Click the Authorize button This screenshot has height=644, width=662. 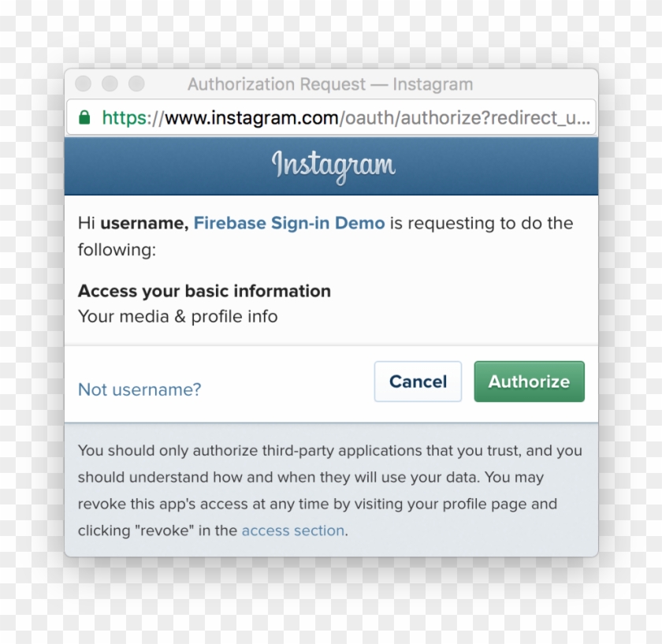[529, 382]
